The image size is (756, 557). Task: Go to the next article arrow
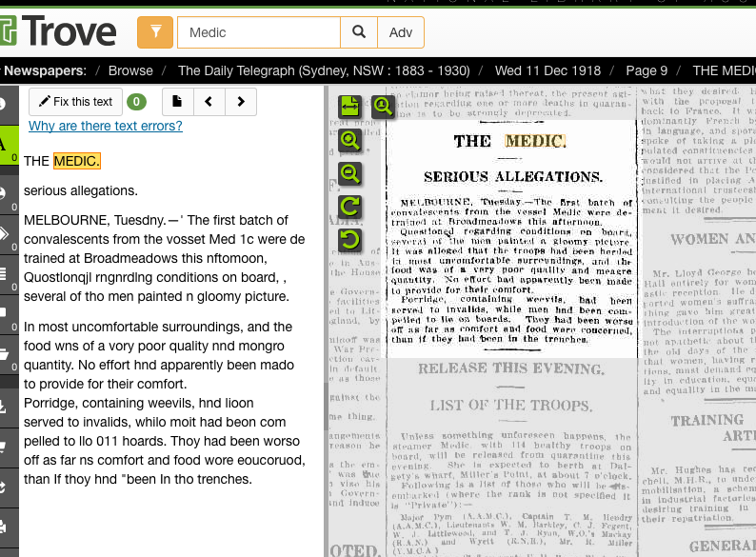click(241, 102)
